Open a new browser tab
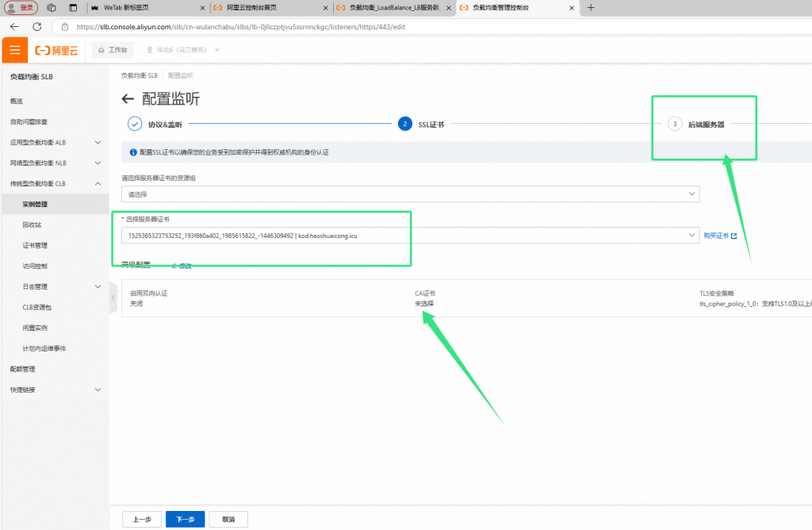This screenshot has width=812, height=530. 590,7
